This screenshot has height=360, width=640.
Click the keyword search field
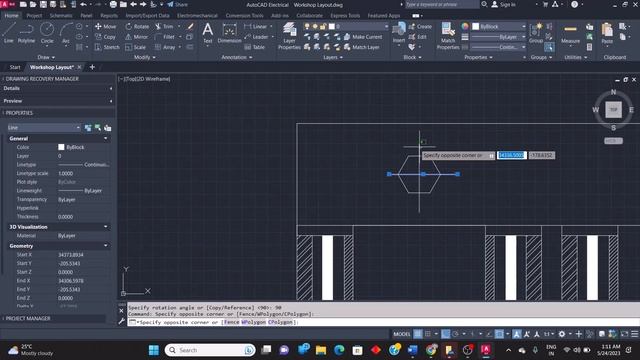(x=442, y=4)
